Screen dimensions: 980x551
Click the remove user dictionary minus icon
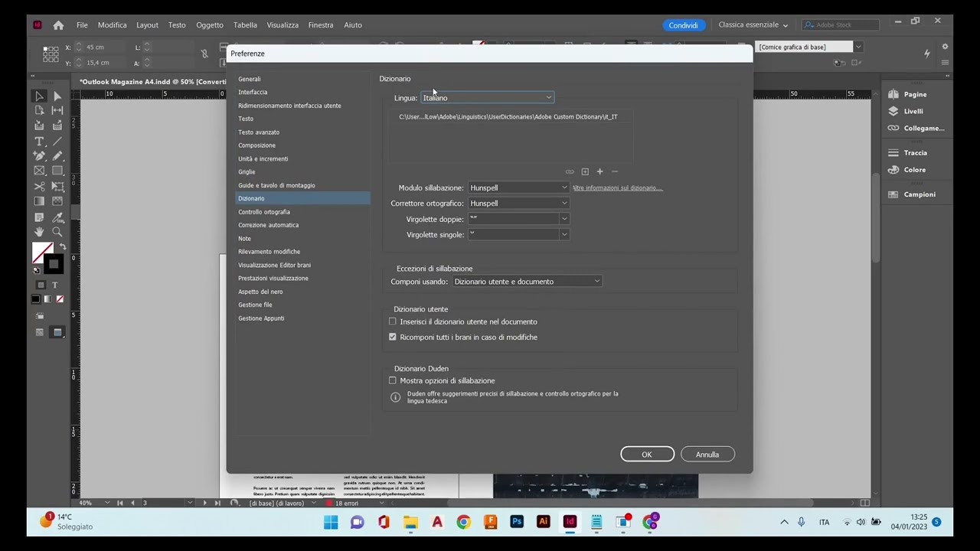click(x=614, y=171)
